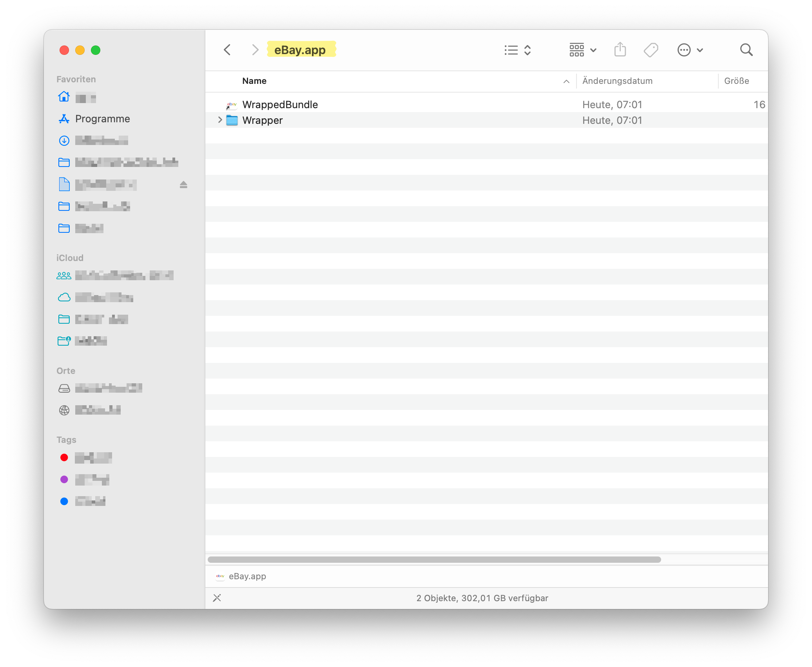Sort by the Name column header
Viewport: 812px width, 667px height.
(x=254, y=81)
